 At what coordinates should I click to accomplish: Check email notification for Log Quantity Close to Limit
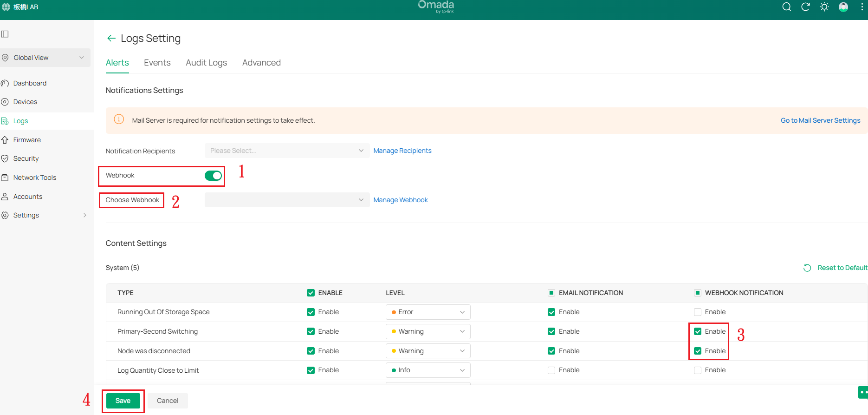(551, 370)
